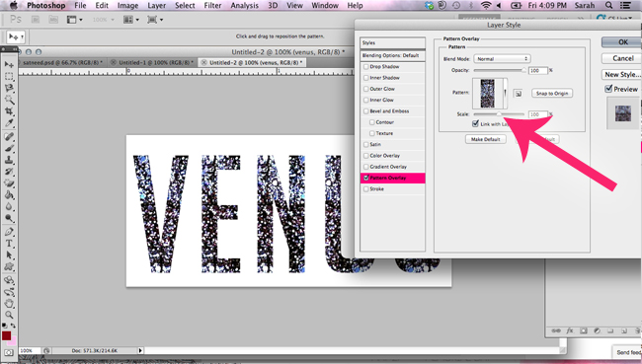Toggle Quick Mask mode icon
This screenshot has width=642, height=364.
(9, 352)
